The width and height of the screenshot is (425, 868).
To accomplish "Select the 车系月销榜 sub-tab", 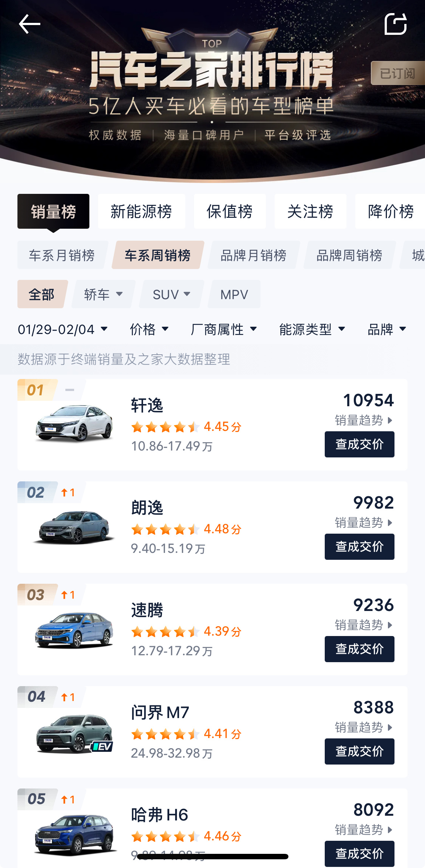I will (x=62, y=255).
